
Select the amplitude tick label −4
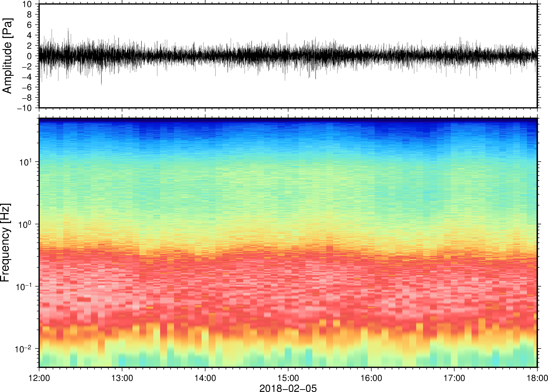pyautogui.click(x=27, y=77)
